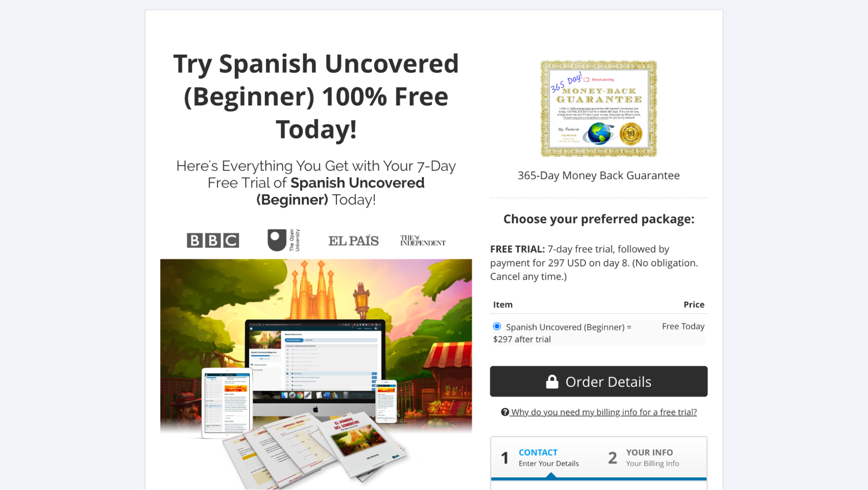Screen dimensions: 868x490
Task: Select Spanish Uncovered (Beginner) radio button
Action: (x=497, y=326)
